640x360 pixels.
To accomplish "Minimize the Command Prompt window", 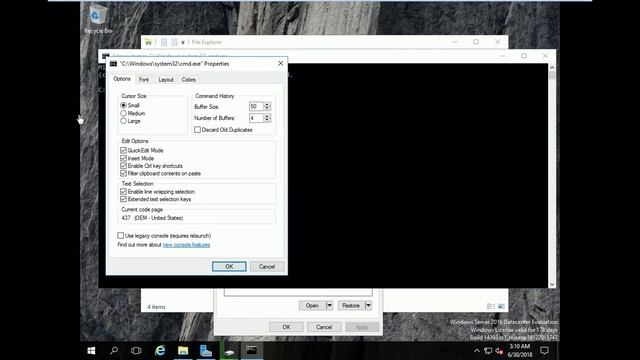I will click(502, 56).
